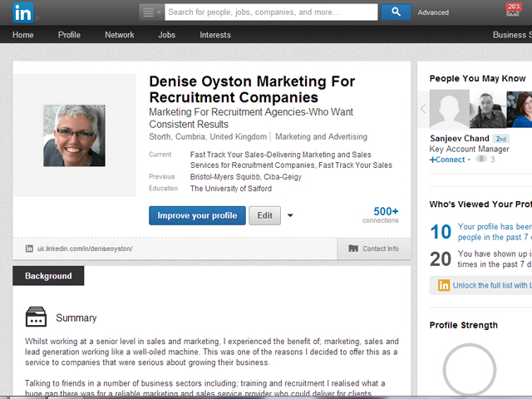Open the Jobs menu
532x399 pixels.
(166, 35)
